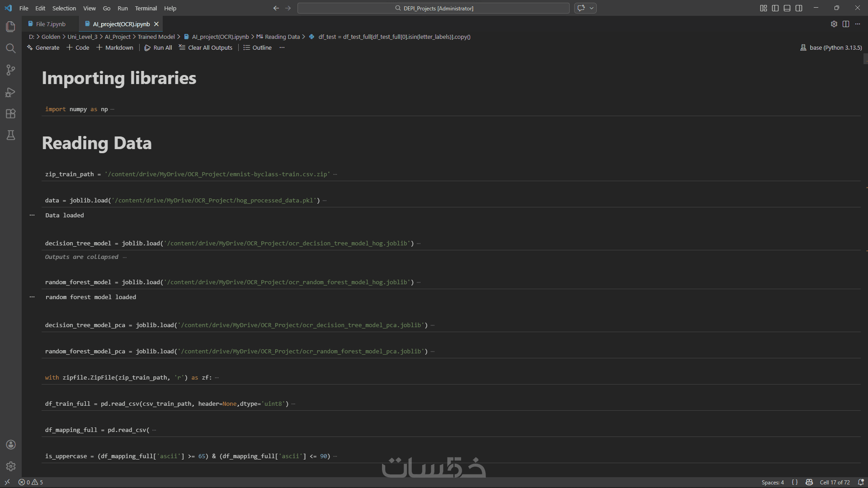This screenshot has width=868, height=488.
Task: Open Run and Debug view
Action: (x=10, y=92)
